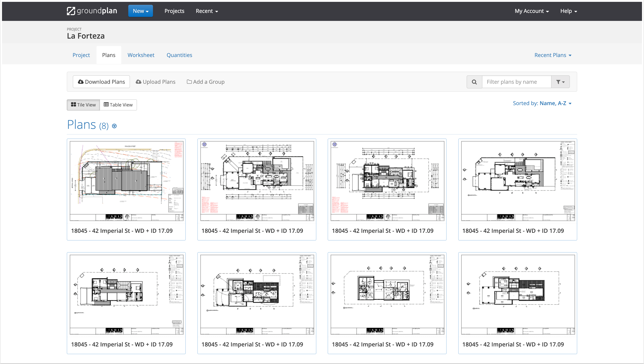Open the New dropdown button
This screenshot has height=364, width=644.
tap(140, 11)
